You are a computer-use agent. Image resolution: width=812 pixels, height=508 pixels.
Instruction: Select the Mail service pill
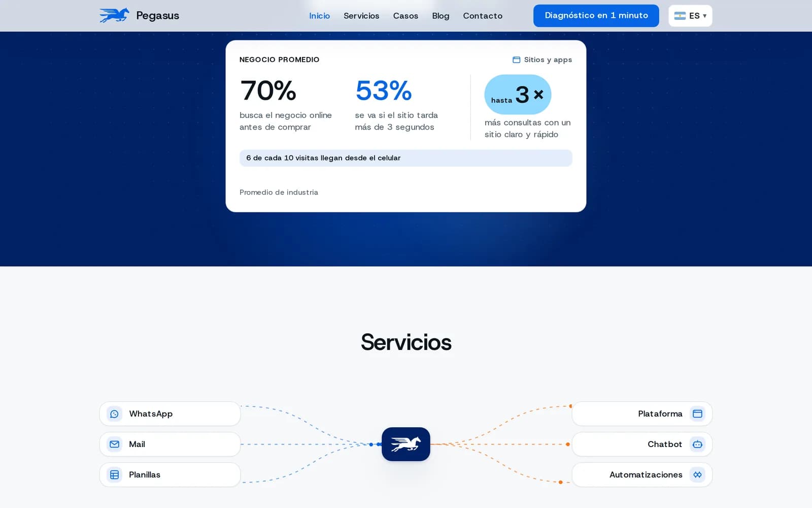coord(170,444)
